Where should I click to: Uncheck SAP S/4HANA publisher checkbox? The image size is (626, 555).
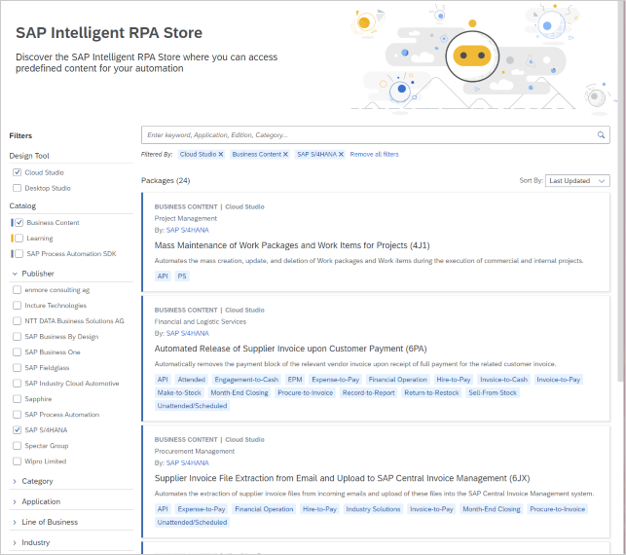17,430
